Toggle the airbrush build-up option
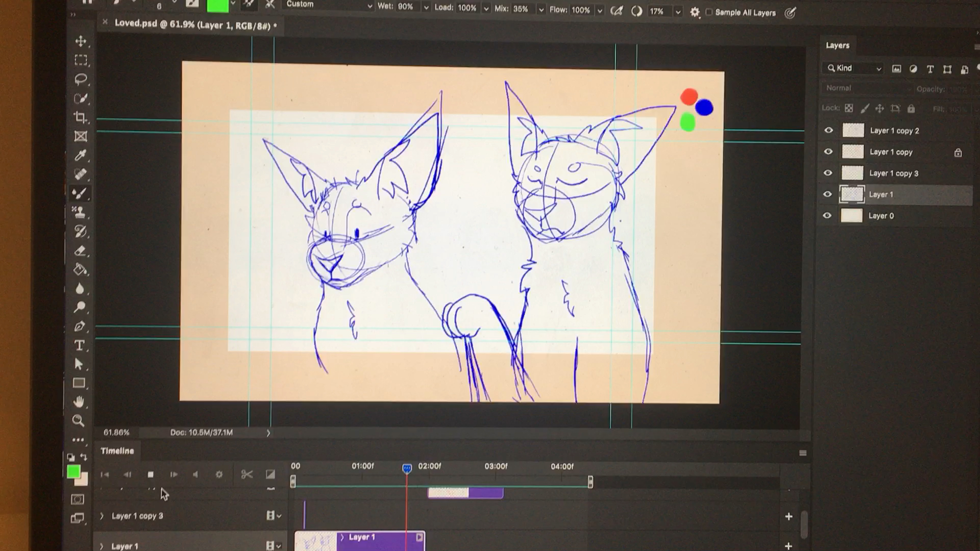 click(617, 11)
